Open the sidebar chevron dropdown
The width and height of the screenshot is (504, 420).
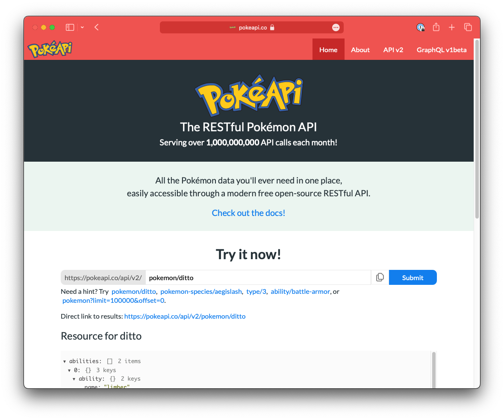pos(82,27)
